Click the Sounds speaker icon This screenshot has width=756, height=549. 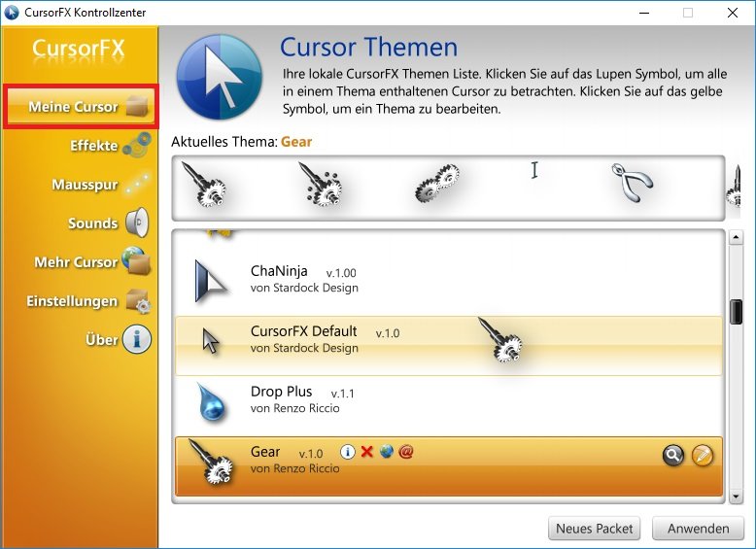[x=137, y=223]
